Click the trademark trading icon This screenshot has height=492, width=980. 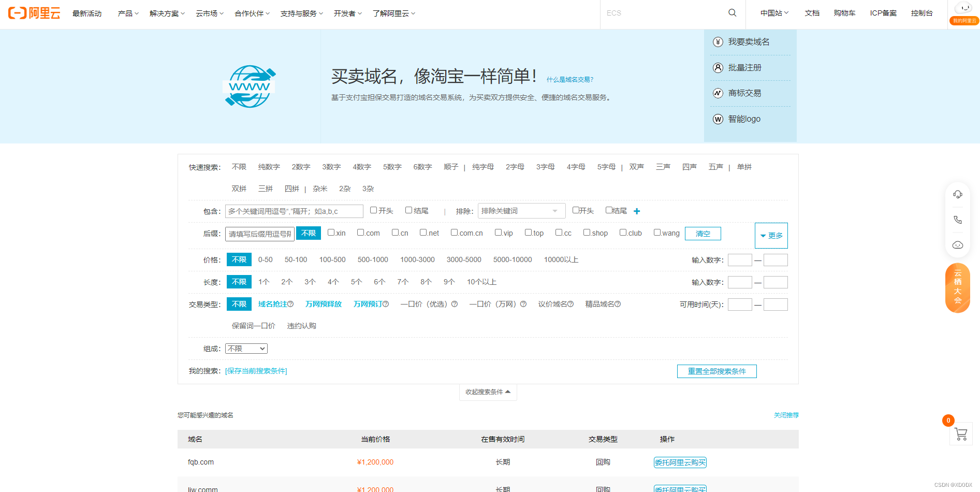point(718,93)
